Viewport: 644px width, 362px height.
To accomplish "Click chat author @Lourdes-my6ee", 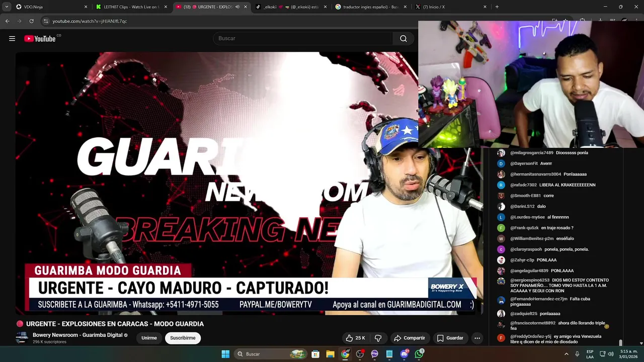I will coord(527,217).
